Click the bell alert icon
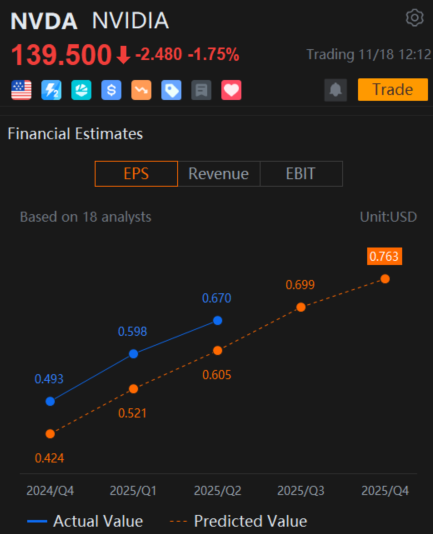 (x=336, y=90)
